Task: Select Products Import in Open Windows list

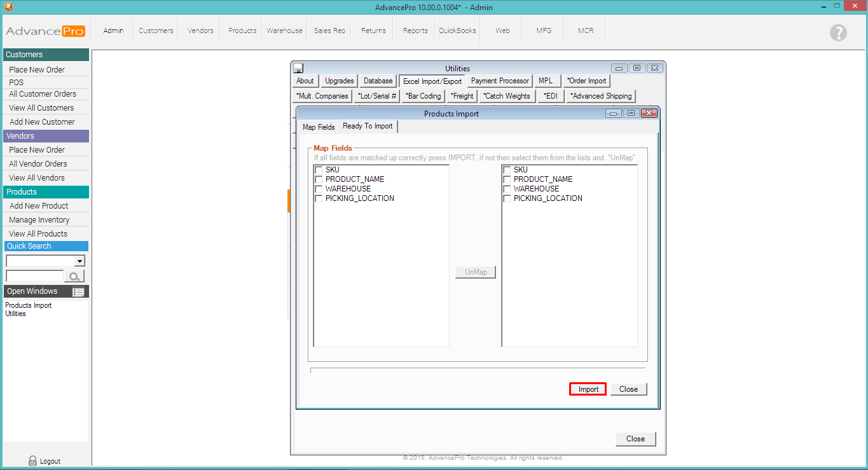Action: [x=29, y=305]
